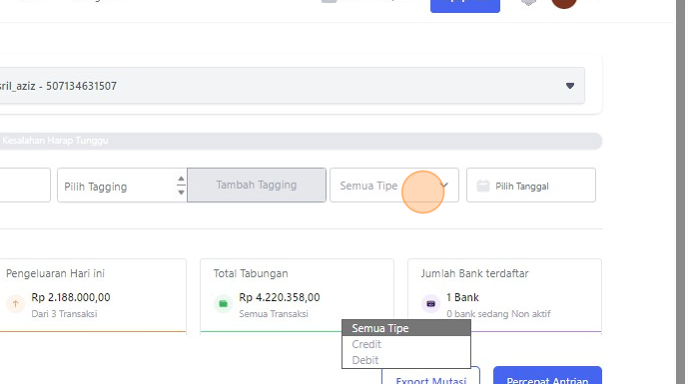Screen dimensions: 688x384
Task: Expand the account selector caret arrow
Action: coord(570,86)
